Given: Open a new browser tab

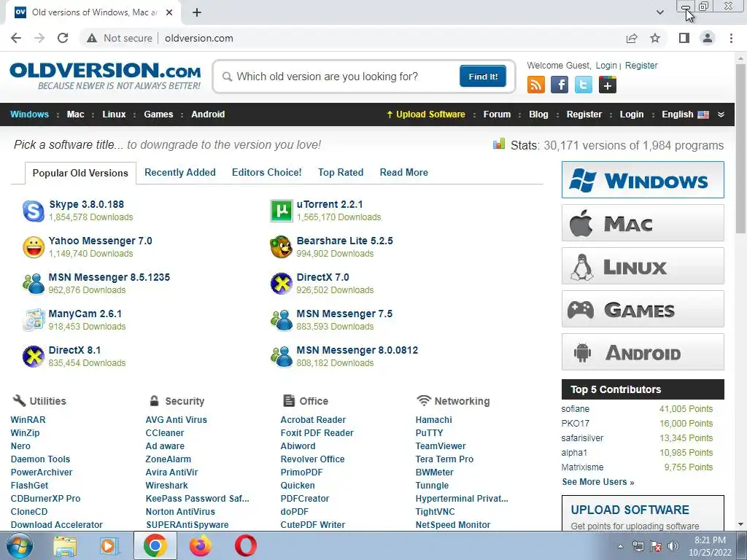Looking at the screenshot, I should pyautogui.click(x=197, y=12).
